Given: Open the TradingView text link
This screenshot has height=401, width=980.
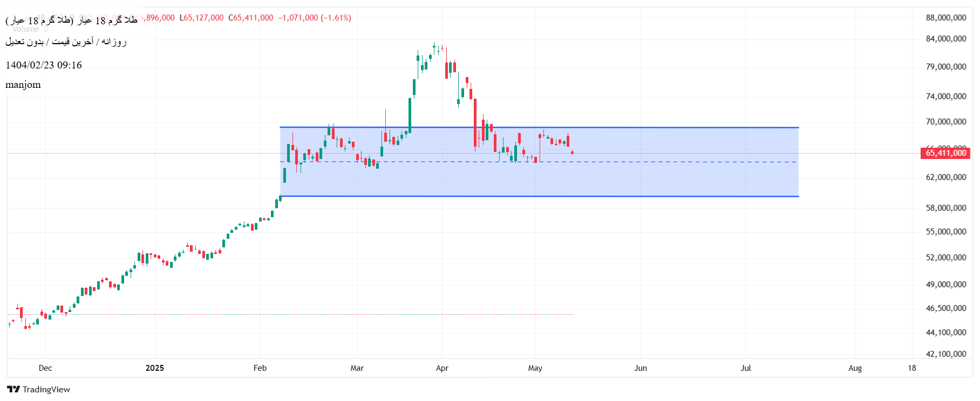Looking at the screenshot, I should [x=46, y=390].
